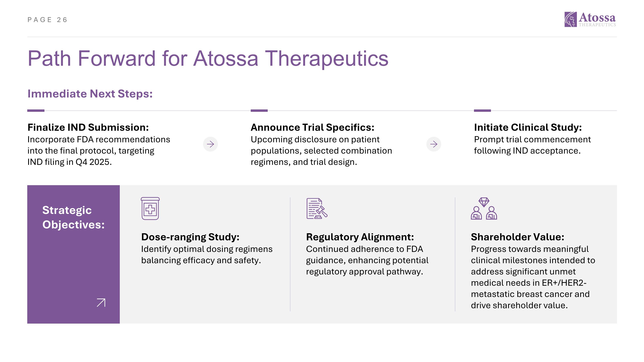The height and width of the screenshot is (362, 644).
Task: Click the PAGE 26 label
Action: tap(47, 20)
